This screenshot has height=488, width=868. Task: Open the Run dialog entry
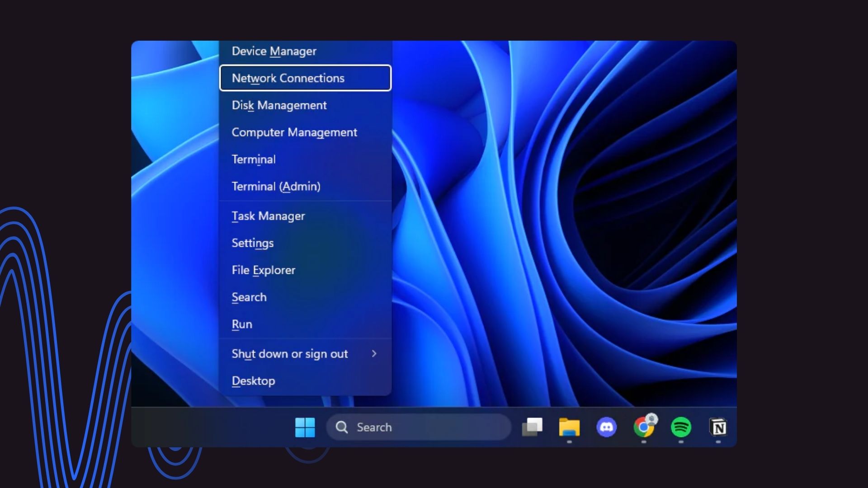click(x=305, y=324)
